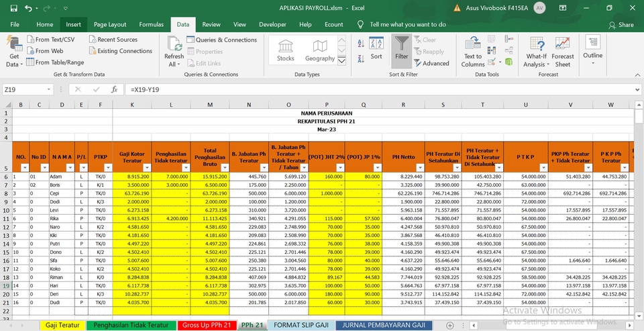The height and width of the screenshot is (331, 644).
Task: Open Existing Connections
Action: pyautogui.click(x=121, y=51)
